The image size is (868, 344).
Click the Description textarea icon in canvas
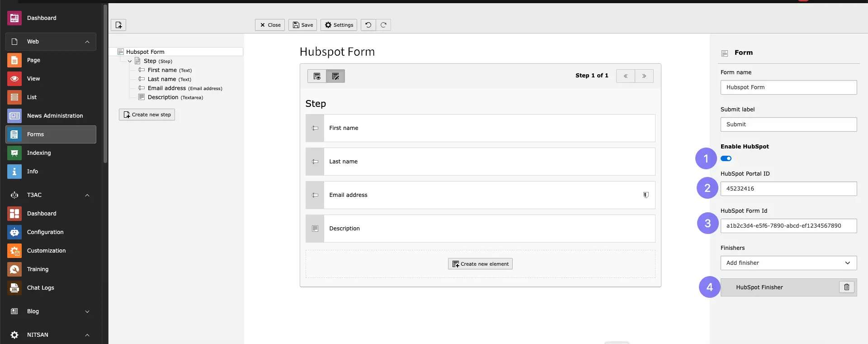click(x=315, y=229)
